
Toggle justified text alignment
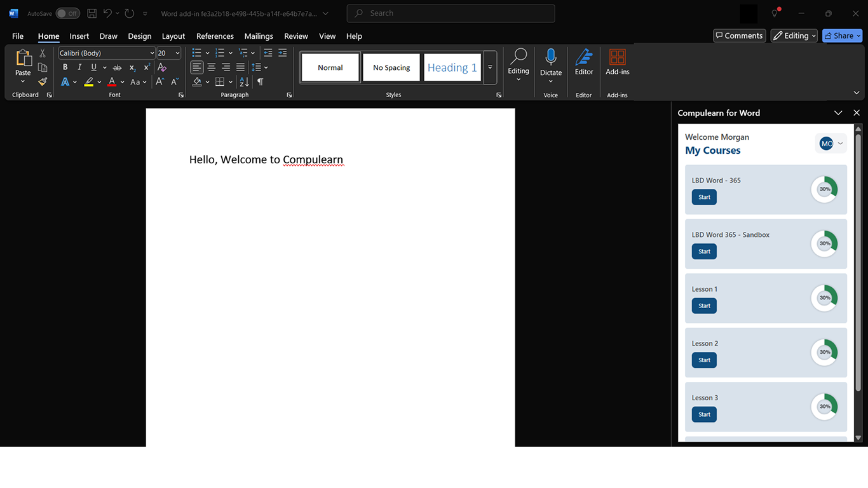[240, 67]
